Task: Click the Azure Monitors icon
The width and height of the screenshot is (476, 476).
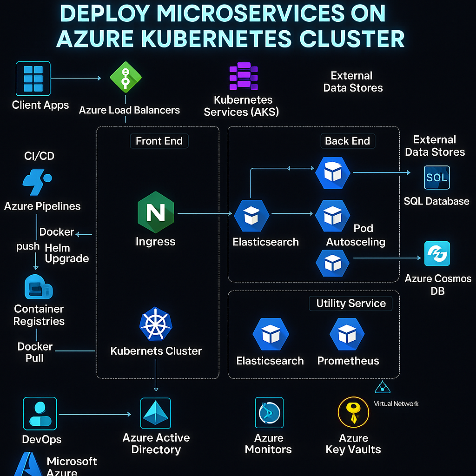Action: pos(269,413)
